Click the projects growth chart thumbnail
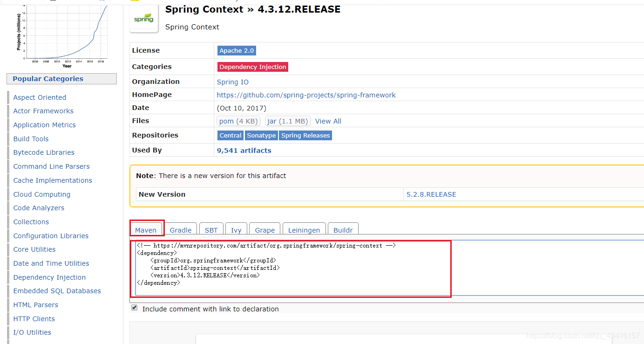 (x=62, y=37)
